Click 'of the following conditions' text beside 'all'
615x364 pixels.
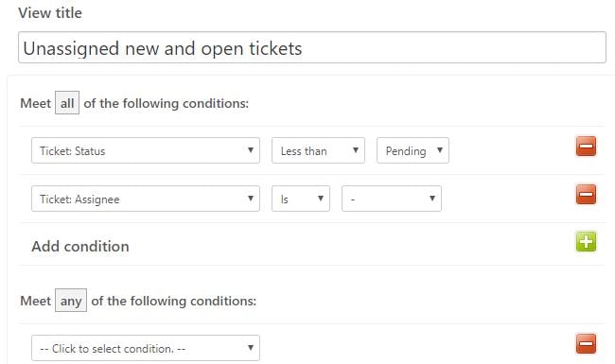(167, 103)
